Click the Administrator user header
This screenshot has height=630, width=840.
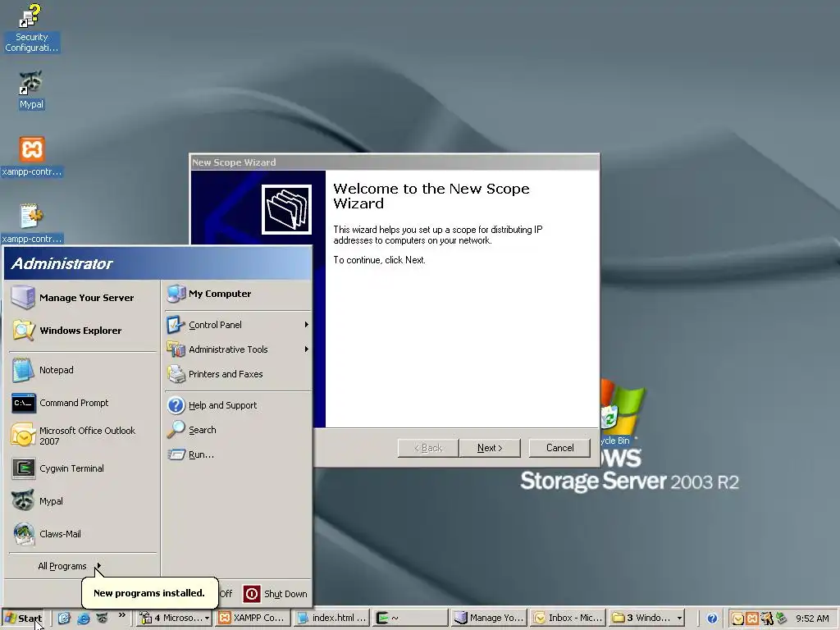click(157, 263)
